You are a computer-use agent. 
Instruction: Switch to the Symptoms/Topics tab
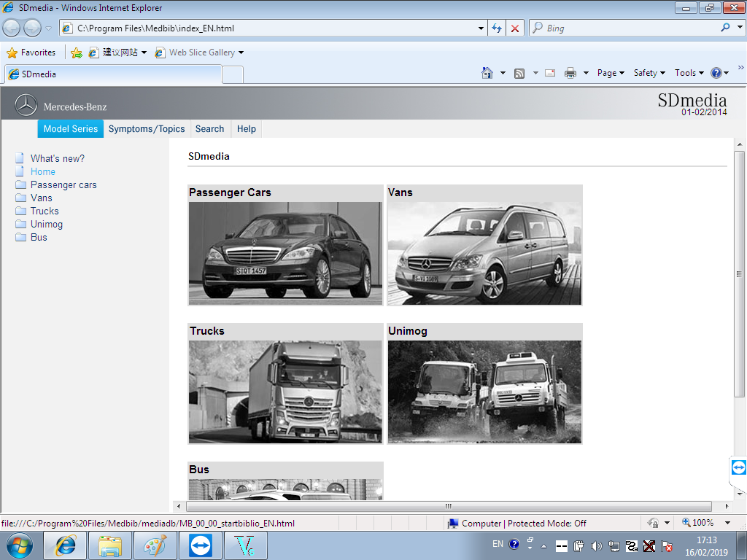(x=147, y=129)
